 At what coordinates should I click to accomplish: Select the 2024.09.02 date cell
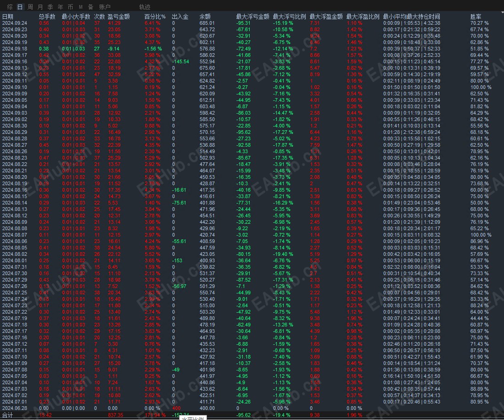coord(15,120)
